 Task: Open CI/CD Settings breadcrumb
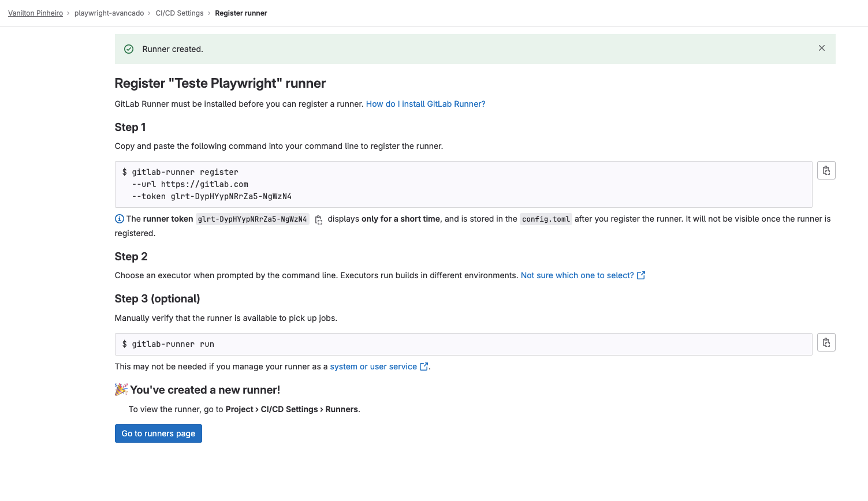180,13
